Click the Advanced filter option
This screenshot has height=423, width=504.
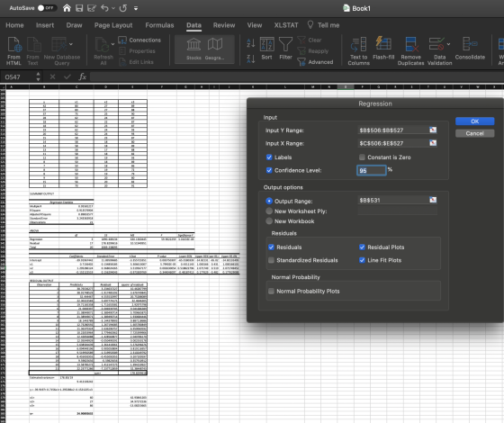315,62
